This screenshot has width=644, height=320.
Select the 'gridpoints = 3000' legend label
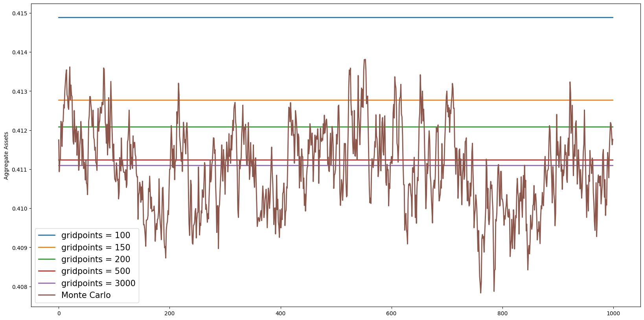pyautogui.click(x=98, y=283)
